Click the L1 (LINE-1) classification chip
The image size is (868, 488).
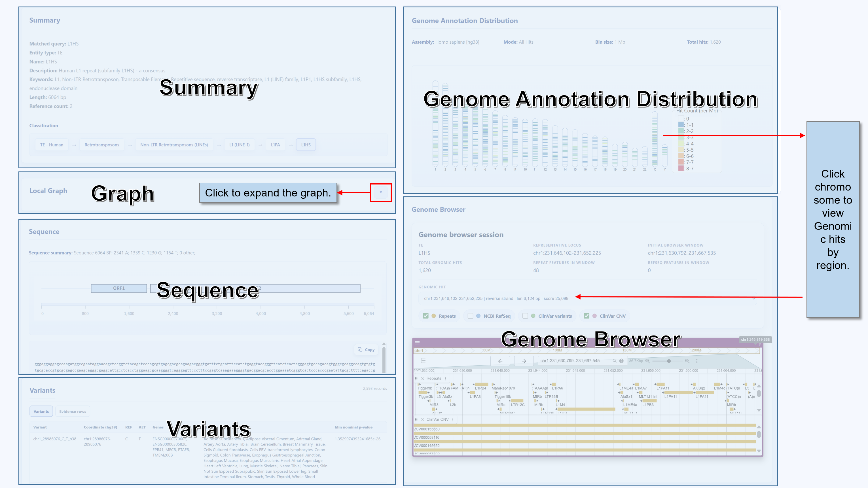[x=239, y=145]
